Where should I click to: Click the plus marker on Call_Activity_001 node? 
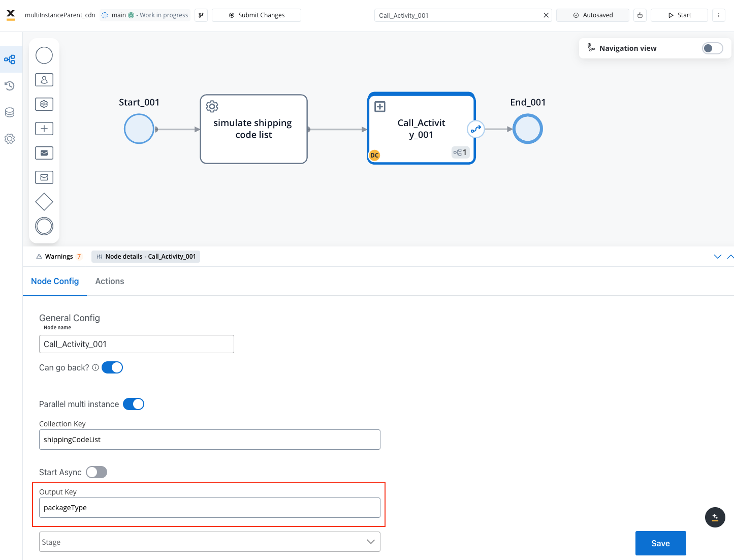[380, 107]
